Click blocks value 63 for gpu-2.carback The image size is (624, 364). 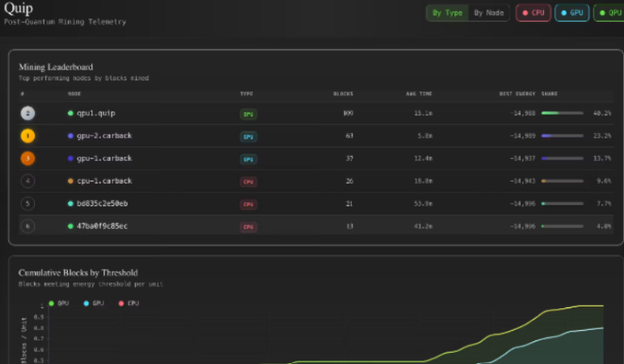[x=349, y=136]
